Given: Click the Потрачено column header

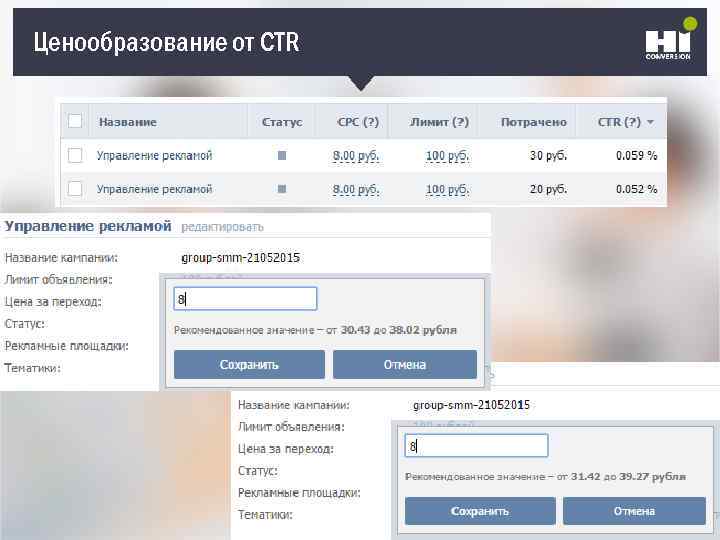Looking at the screenshot, I should pos(534,122).
